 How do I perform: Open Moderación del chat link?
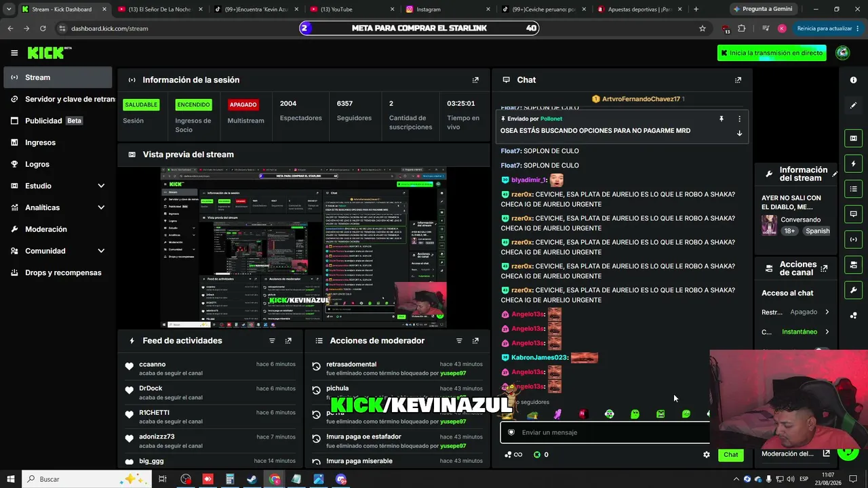(795, 453)
